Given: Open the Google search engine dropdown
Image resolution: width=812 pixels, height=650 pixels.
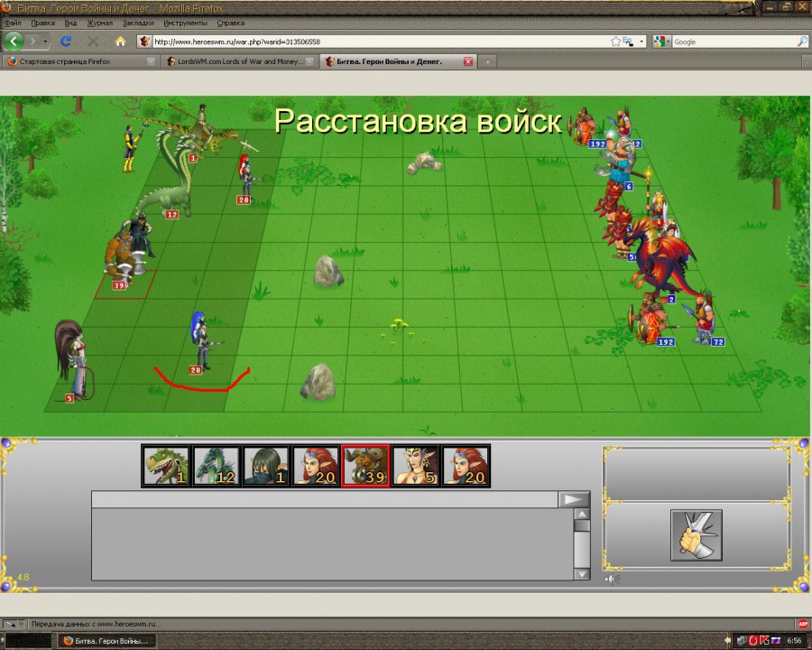Looking at the screenshot, I should click(x=660, y=42).
